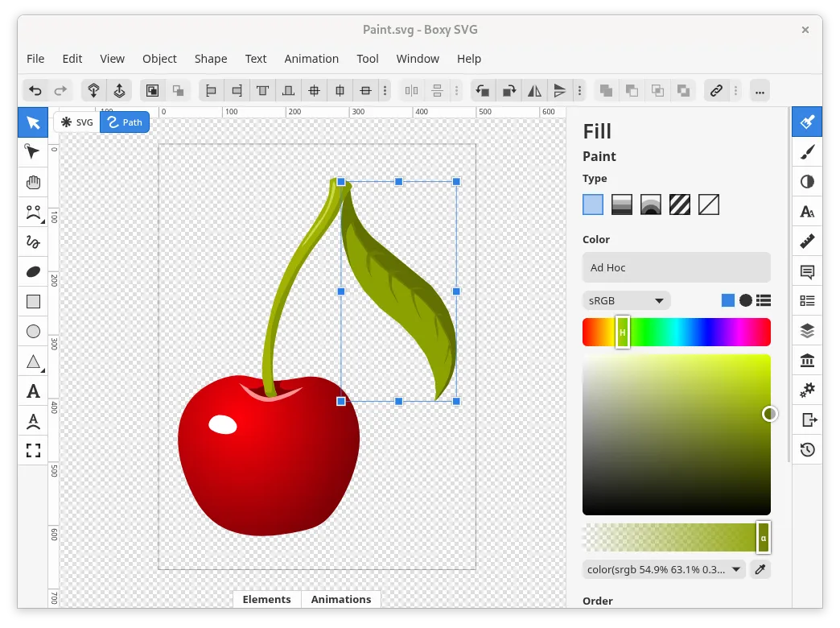This screenshot has width=840, height=628.
Task: Open the sRGB color space dropdown
Action: tap(626, 300)
